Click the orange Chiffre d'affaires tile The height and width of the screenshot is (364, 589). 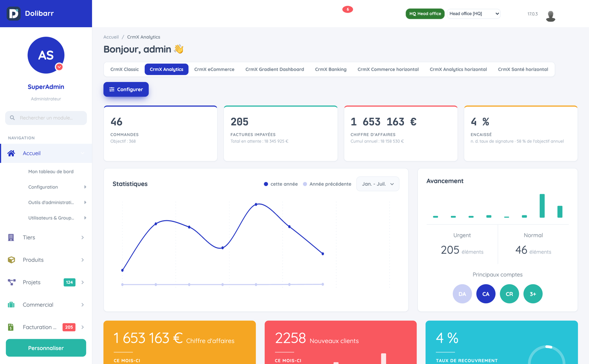tap(180, 342)
